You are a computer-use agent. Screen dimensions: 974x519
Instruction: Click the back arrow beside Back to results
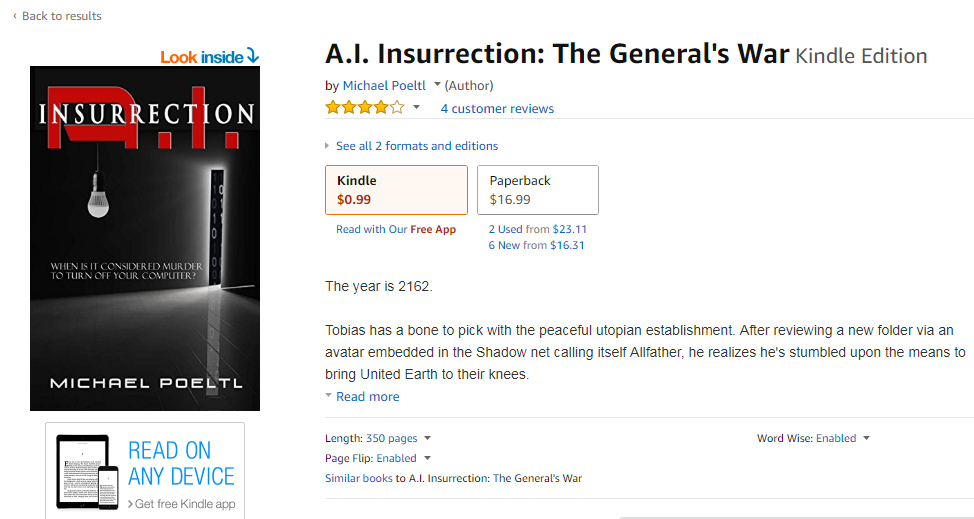[x=15, y=16]
